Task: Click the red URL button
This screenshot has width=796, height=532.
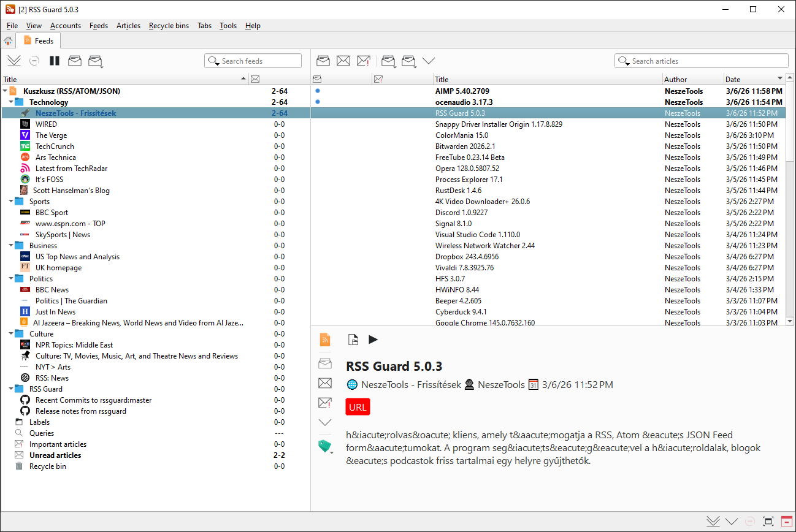Action: point(358,408)
